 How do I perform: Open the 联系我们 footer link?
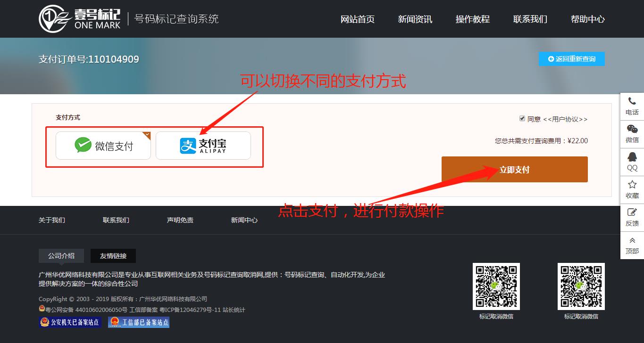pyautogui.click(x=116, y=220)
